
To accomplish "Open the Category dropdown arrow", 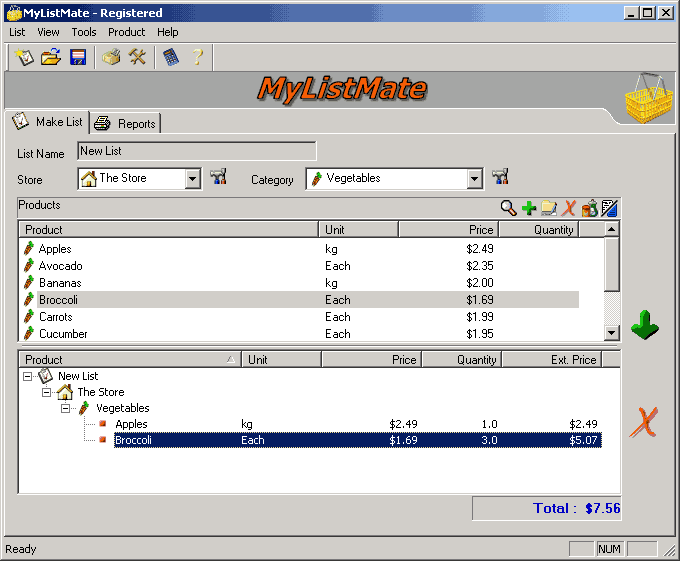I will 475,179.
